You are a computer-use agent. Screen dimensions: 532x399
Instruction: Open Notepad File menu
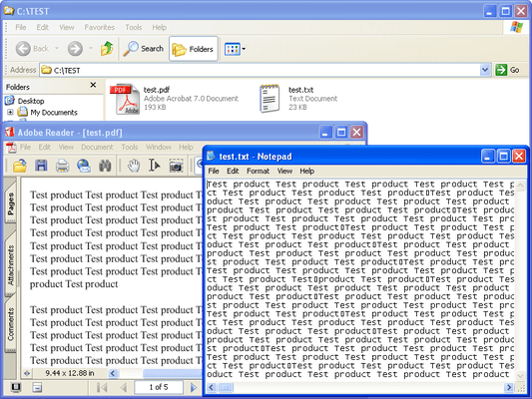(x=214, y=171)
